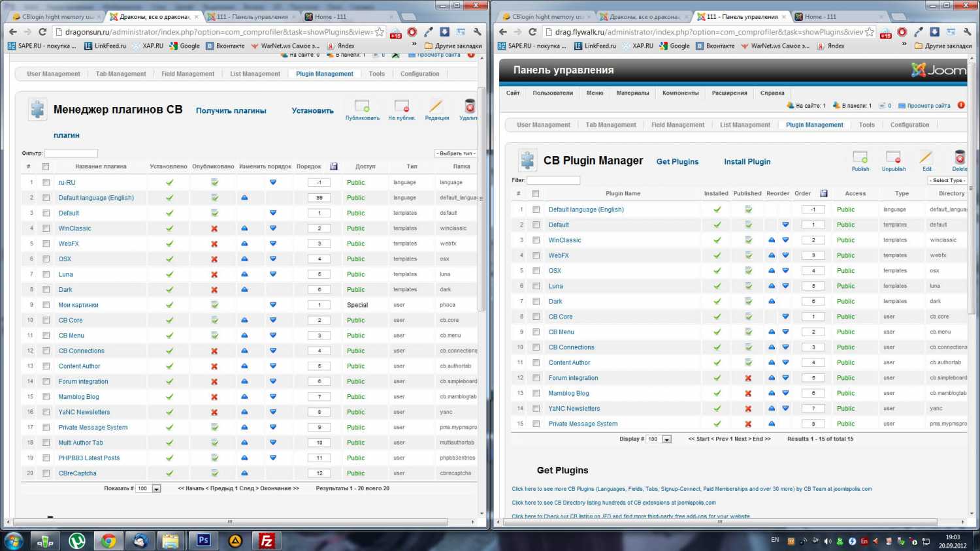The image size is (980, 551).
Task: Check CBreCaptcha checkbox in left window
Action: pos(46,473)
